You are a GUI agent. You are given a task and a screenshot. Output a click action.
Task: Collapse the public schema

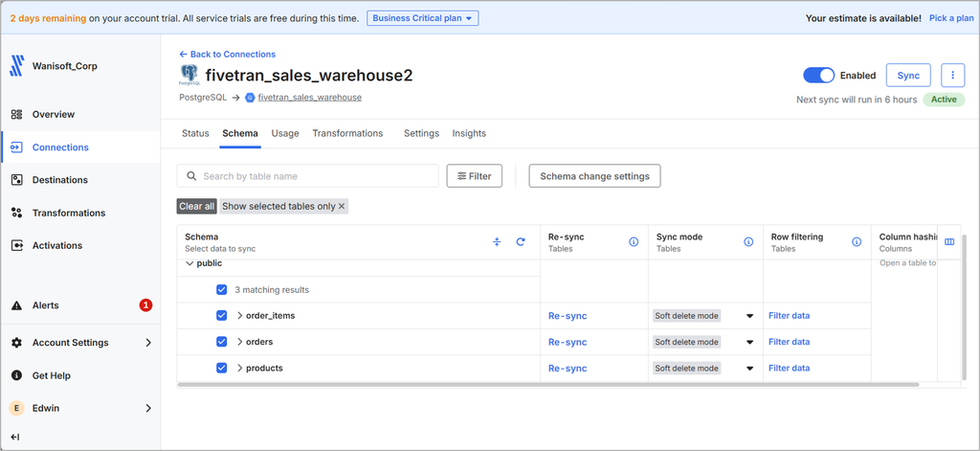coord(190,264)
